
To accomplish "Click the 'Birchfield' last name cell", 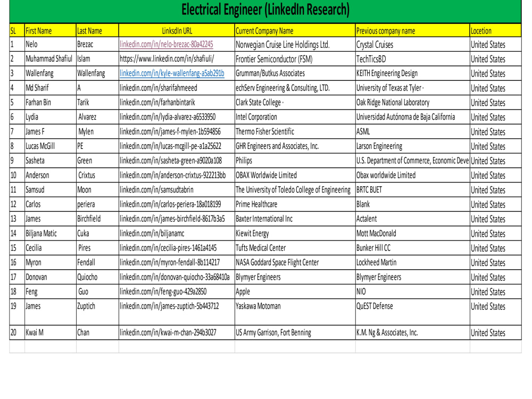I will coord(97,219).
